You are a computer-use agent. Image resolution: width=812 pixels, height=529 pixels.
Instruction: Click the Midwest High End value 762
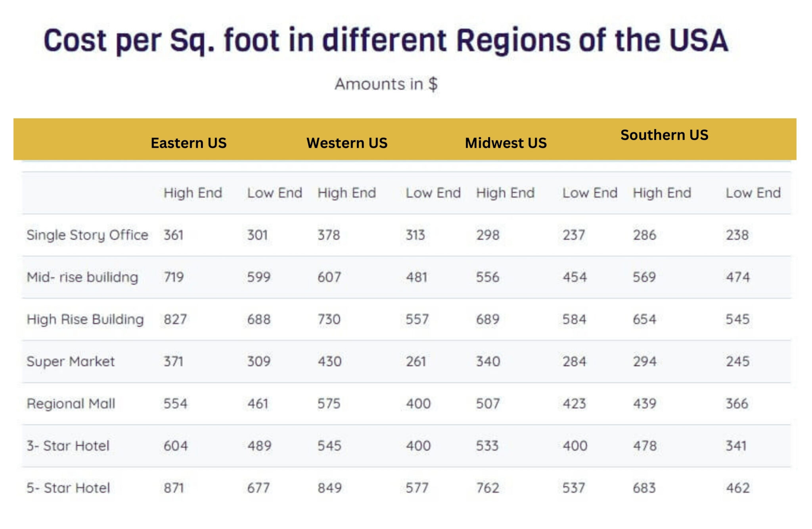point(487,488)
